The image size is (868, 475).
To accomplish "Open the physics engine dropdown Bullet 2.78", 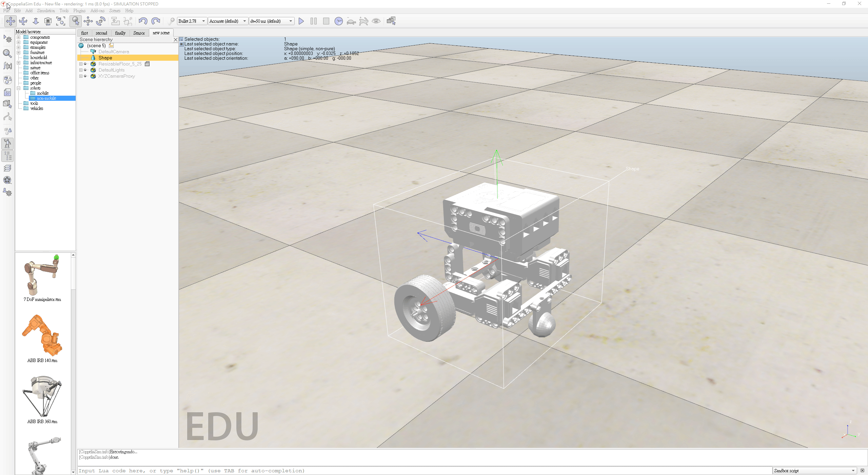I will click(192, 21).
